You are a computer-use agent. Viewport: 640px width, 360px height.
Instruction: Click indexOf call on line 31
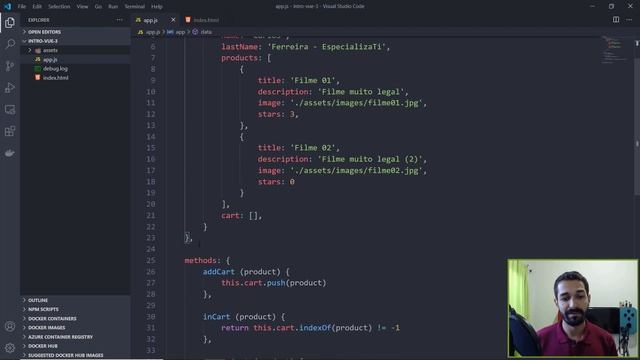click(x=315, y=328)
